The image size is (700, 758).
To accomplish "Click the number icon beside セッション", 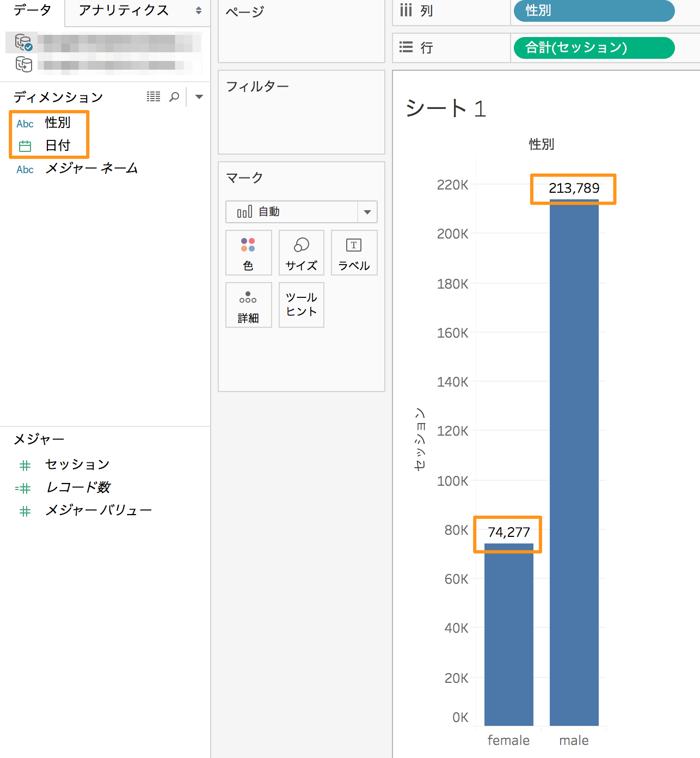I will click(25, 466).
